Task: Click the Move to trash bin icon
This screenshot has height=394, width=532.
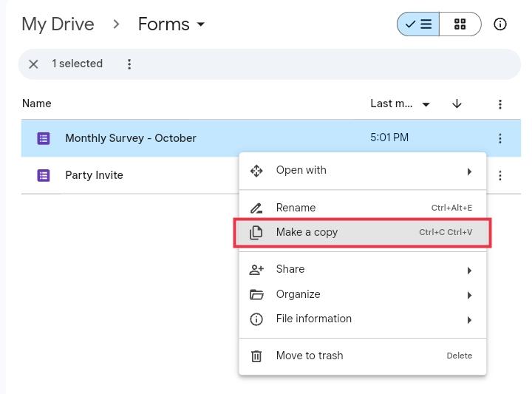Action: tap(256, 356)
